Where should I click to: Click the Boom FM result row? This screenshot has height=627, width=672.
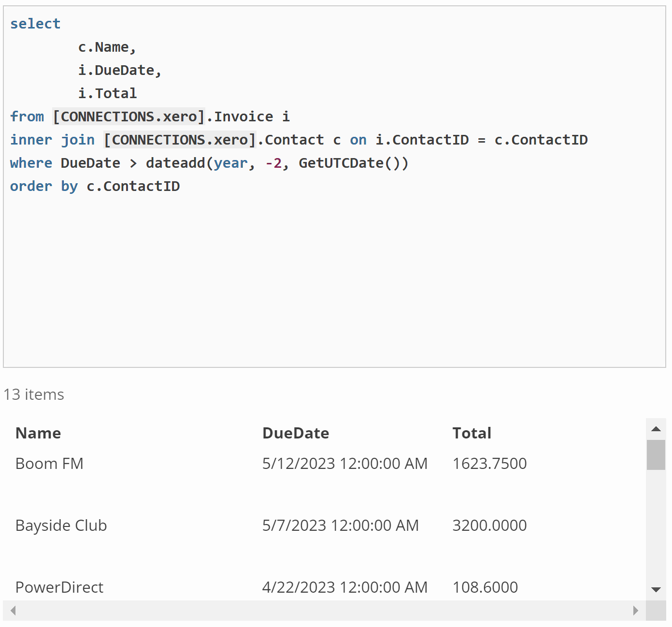(x=49, y=463)
